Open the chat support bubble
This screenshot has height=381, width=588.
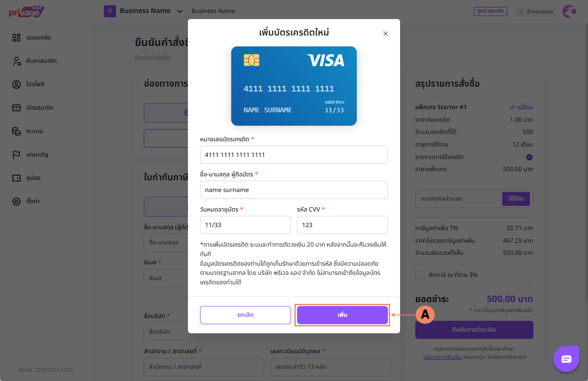point(566,359)
